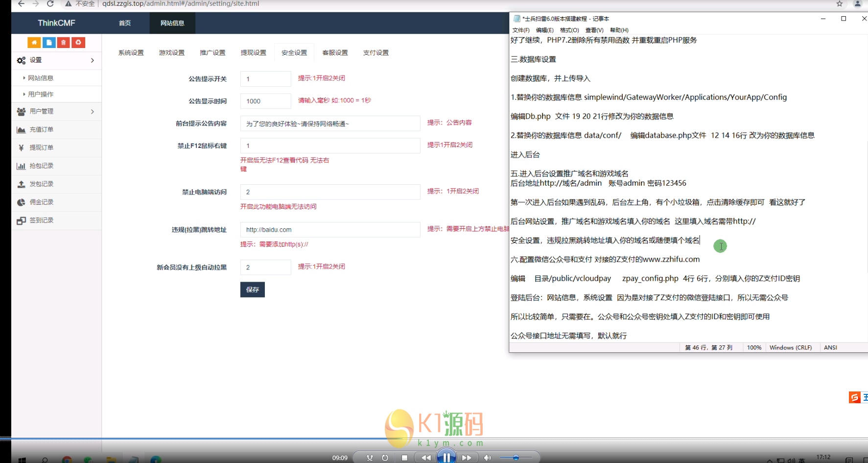
Task: Select the 网站信息 top navigation tab
Action: pyautogui.click(x=172, y=23)
